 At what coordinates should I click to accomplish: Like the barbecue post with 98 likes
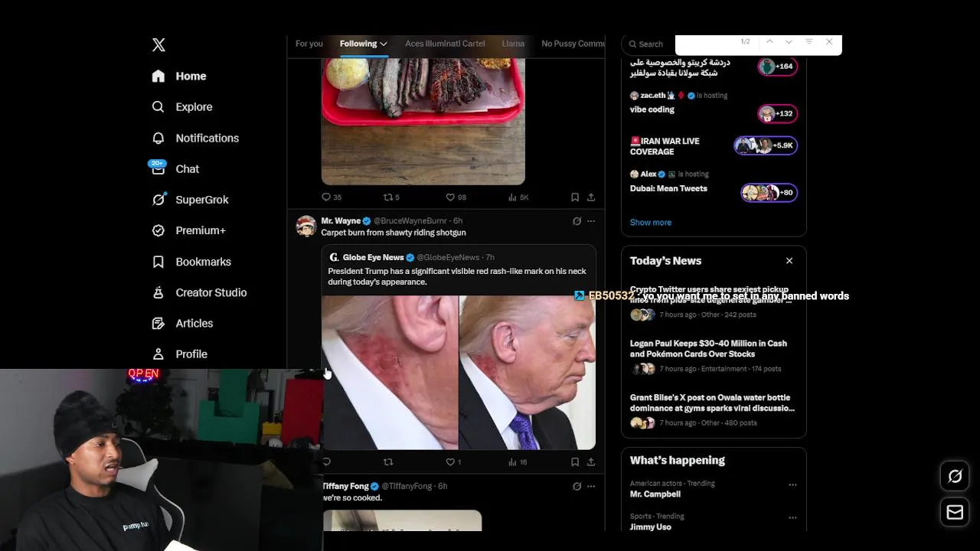tap(456, 197)
